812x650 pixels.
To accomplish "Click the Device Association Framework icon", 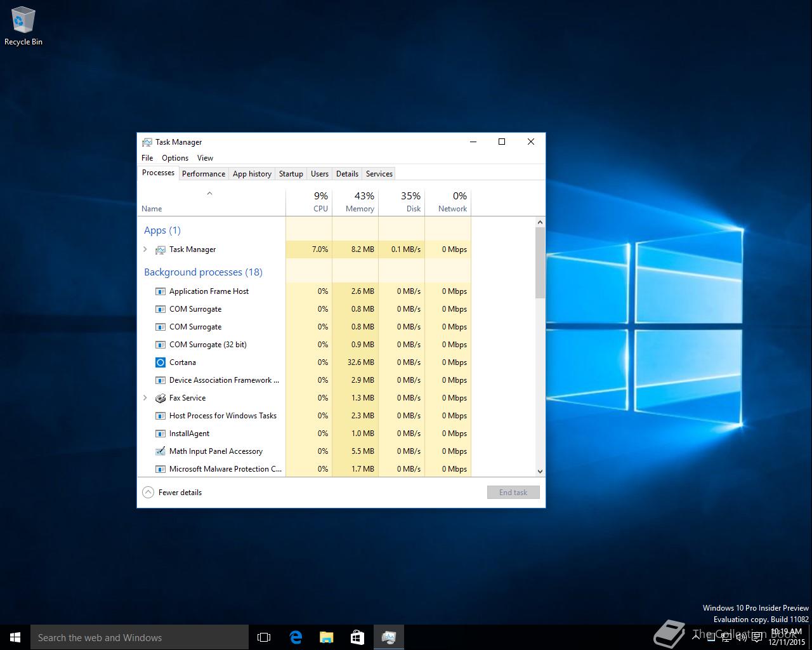I will tap(160, 380).
